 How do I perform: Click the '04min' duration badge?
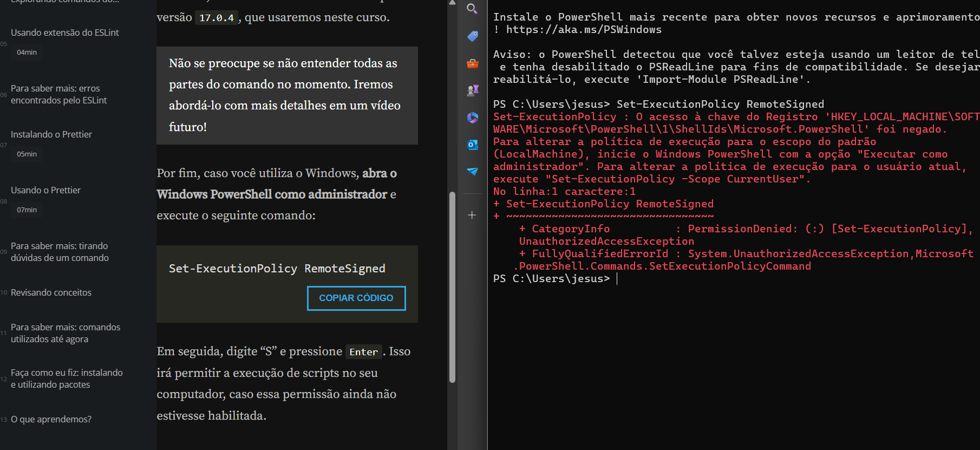[x=27, y=53]
